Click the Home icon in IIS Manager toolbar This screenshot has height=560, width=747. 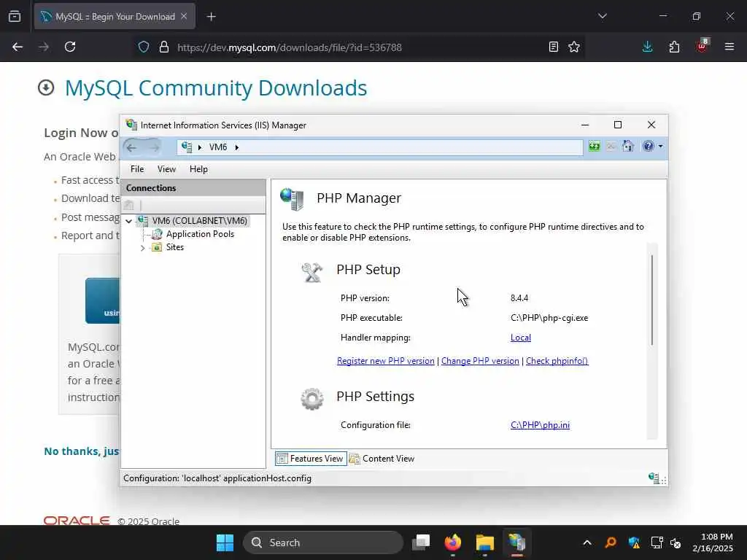[x=628, y=146]
